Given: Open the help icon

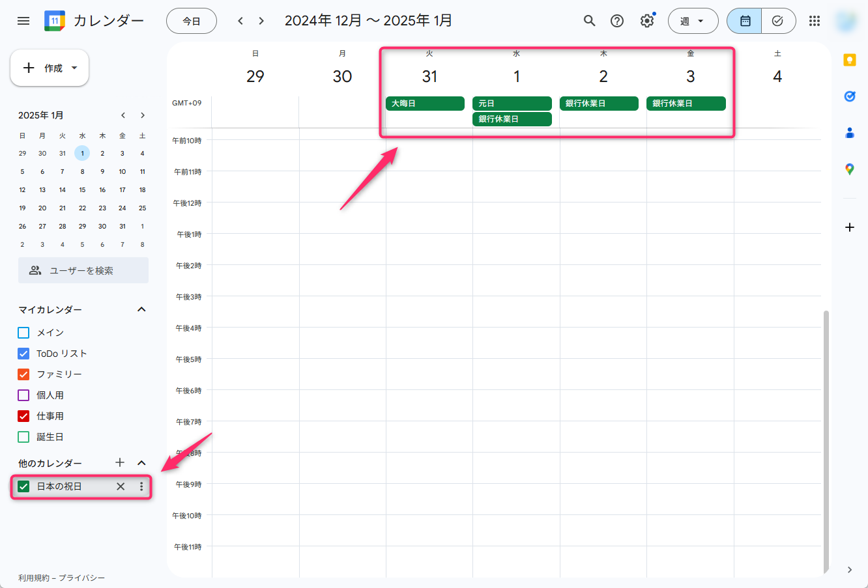Looking at the screenshot, I should [617, 20].
